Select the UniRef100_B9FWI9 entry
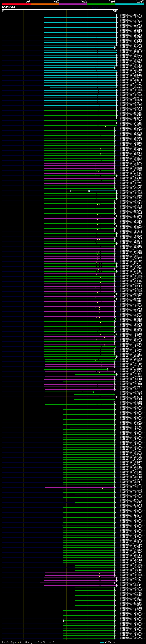Viewport: 146px width, 644px height. (131, 98)
